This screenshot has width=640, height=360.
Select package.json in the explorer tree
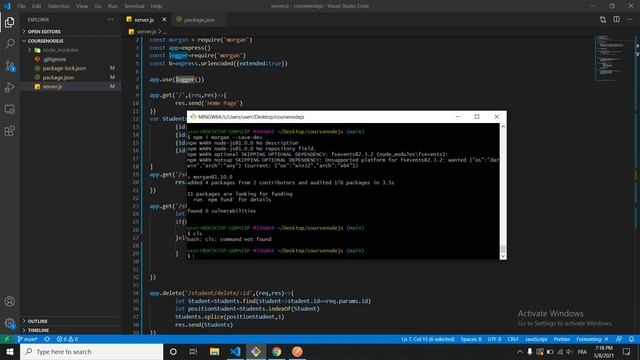58,77
